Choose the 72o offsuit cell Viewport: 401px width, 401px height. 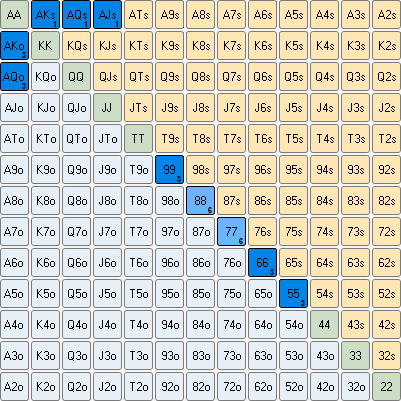(231, 387)
